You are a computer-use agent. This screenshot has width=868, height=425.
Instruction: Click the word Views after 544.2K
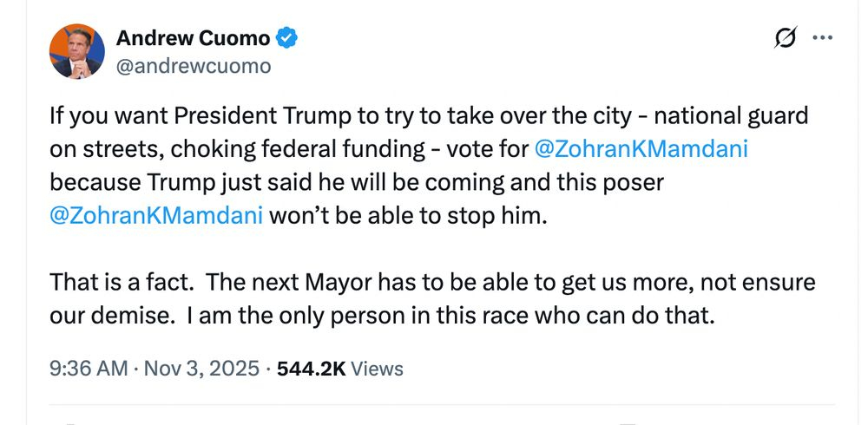[x=378, y=368]
